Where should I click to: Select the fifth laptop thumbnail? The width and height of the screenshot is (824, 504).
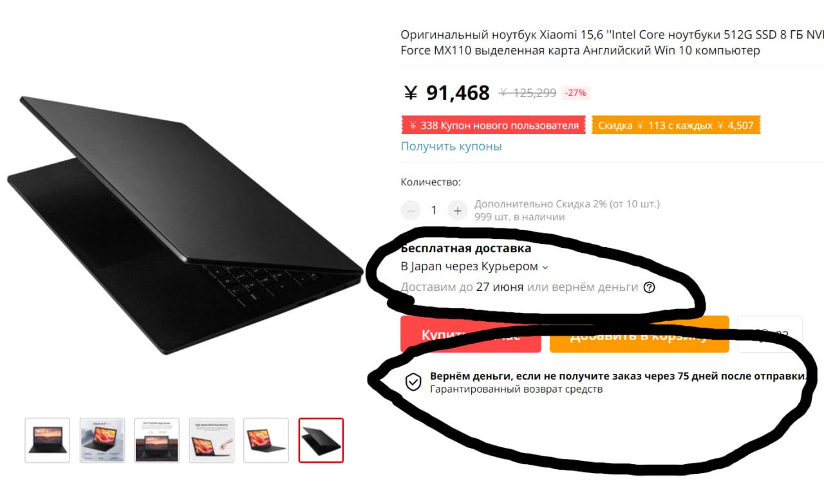click(x=267, y=440)
